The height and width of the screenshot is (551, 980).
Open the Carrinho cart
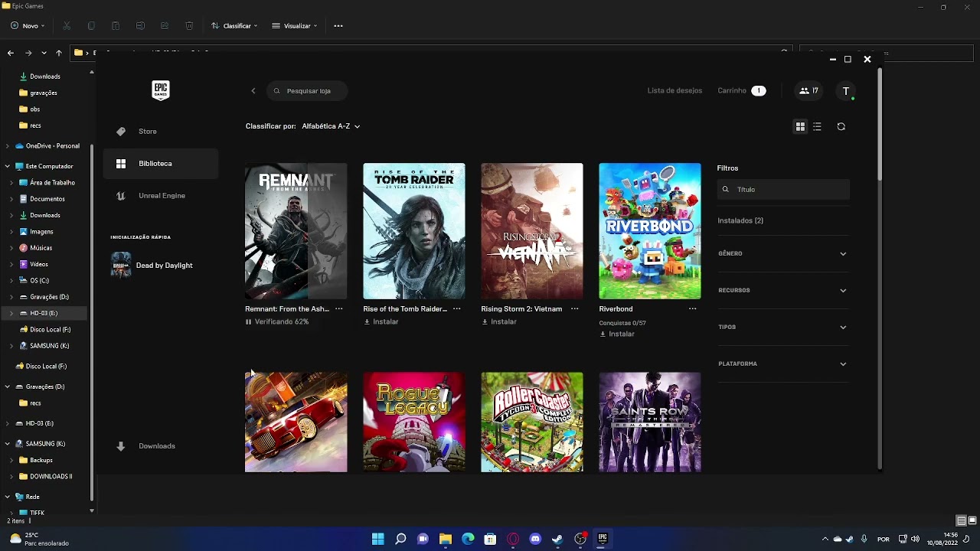(741, 91)
